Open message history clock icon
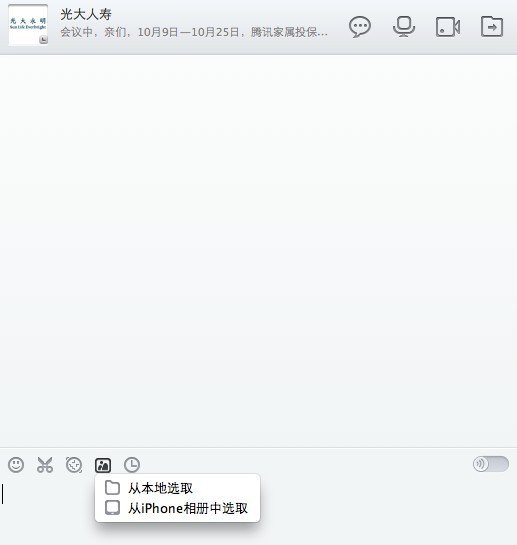 tap(132, 465)
